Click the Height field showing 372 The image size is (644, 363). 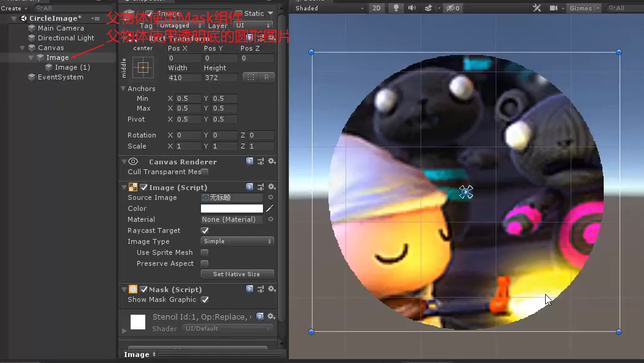(x=220, y=77)
